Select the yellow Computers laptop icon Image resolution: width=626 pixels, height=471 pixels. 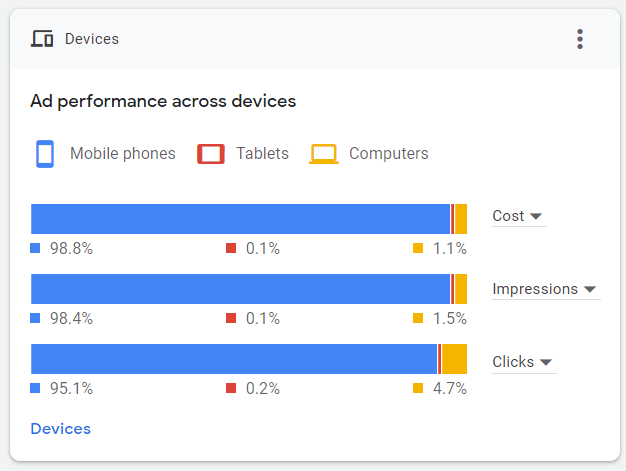pyautogui.click(x=324, y=154)
